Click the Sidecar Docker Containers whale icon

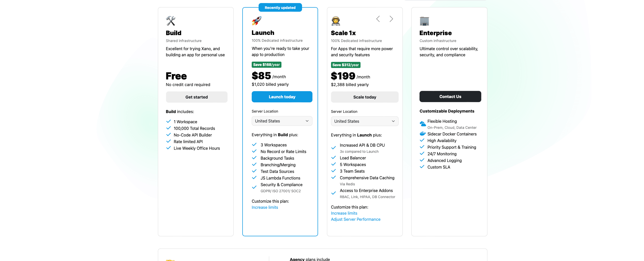coord(422,133)
